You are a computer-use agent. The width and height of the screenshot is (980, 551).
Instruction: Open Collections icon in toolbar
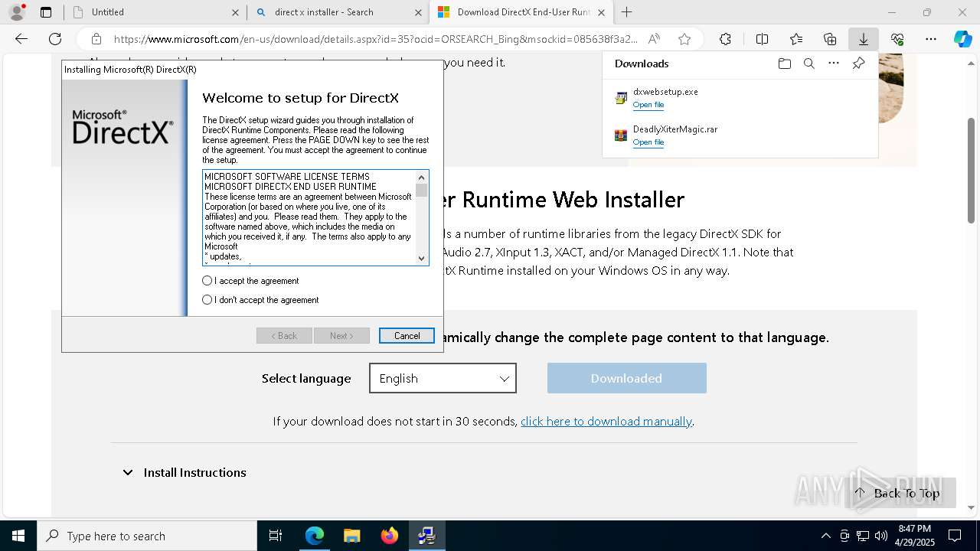pos(830,39)
